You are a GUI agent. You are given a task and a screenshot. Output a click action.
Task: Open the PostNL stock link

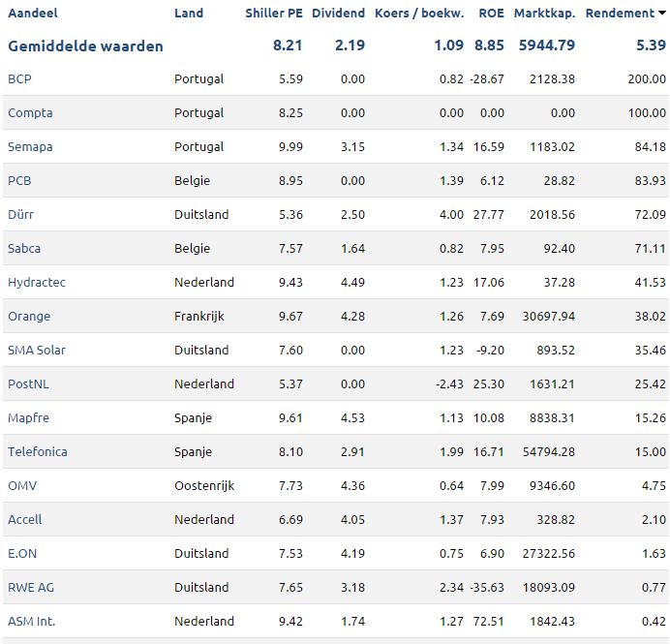(x=29, y=383)
